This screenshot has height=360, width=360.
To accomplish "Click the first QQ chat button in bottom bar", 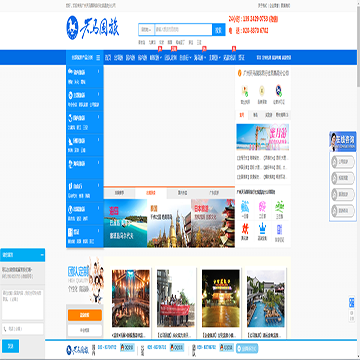I will [x=127, y=348].
